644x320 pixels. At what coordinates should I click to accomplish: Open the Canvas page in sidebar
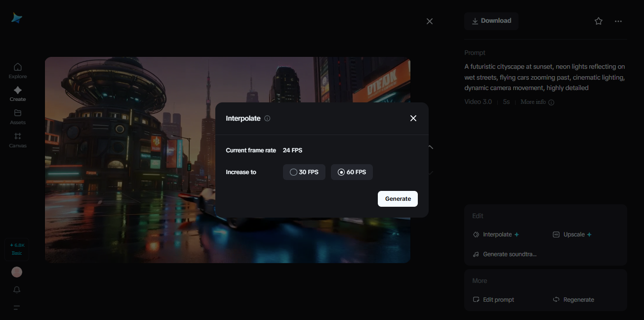point(18,140)
